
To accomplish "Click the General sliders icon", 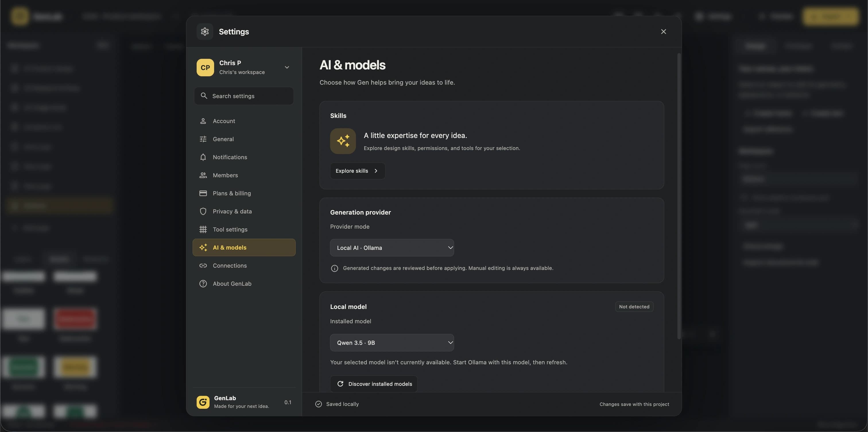I will tap(203, 139).
